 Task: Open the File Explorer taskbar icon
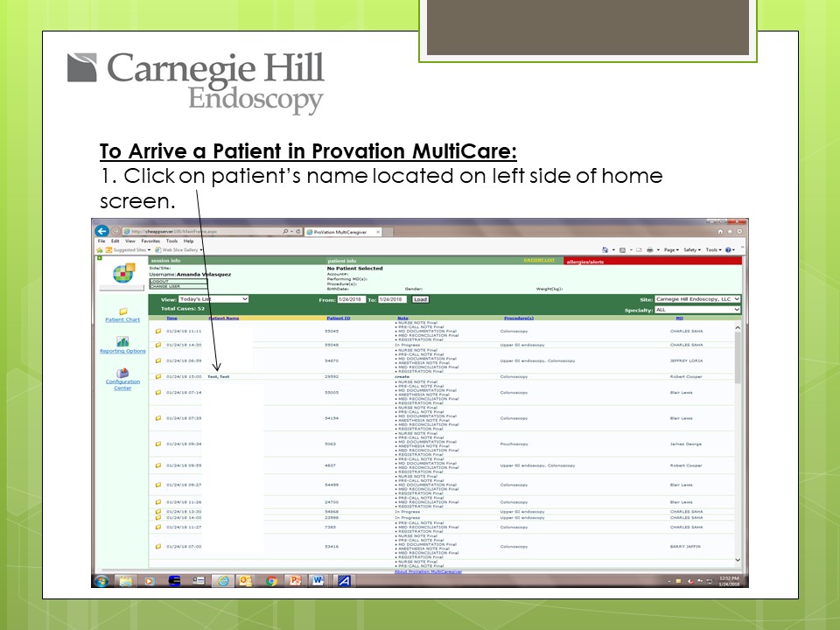125,581
